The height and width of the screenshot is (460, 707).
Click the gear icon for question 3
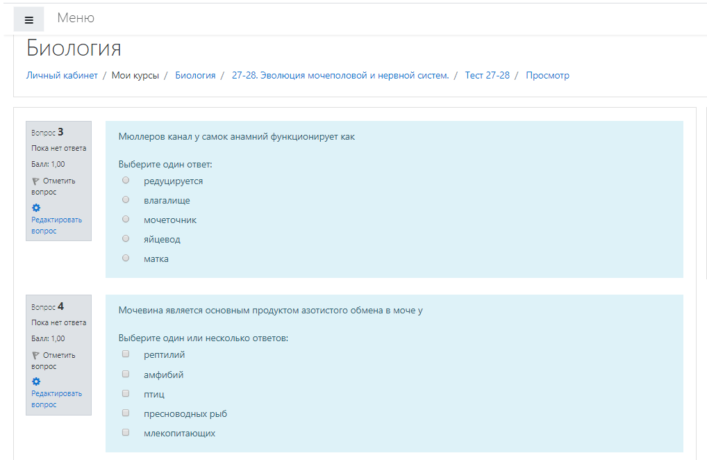pyautogui.click(x=36, y=207)
